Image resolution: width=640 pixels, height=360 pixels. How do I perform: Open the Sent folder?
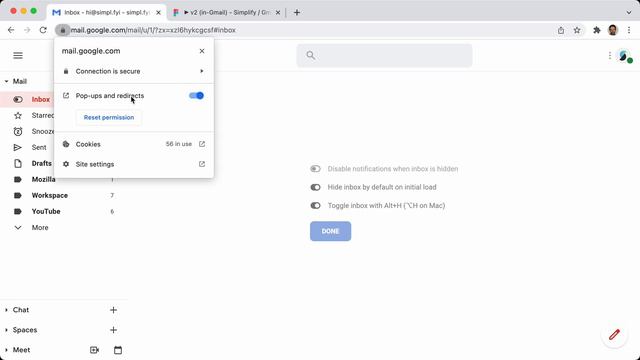(39, 147)
